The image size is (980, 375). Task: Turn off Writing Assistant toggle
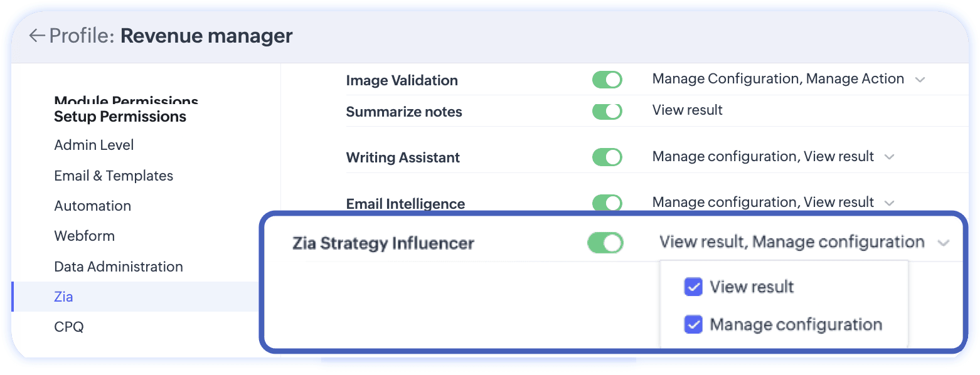(x=607, y=157)
